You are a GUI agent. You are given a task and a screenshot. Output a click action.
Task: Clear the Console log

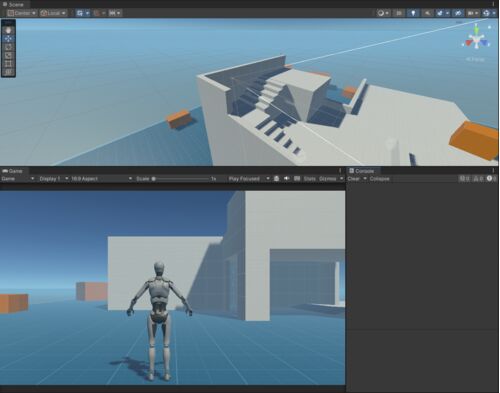[354, 179]
